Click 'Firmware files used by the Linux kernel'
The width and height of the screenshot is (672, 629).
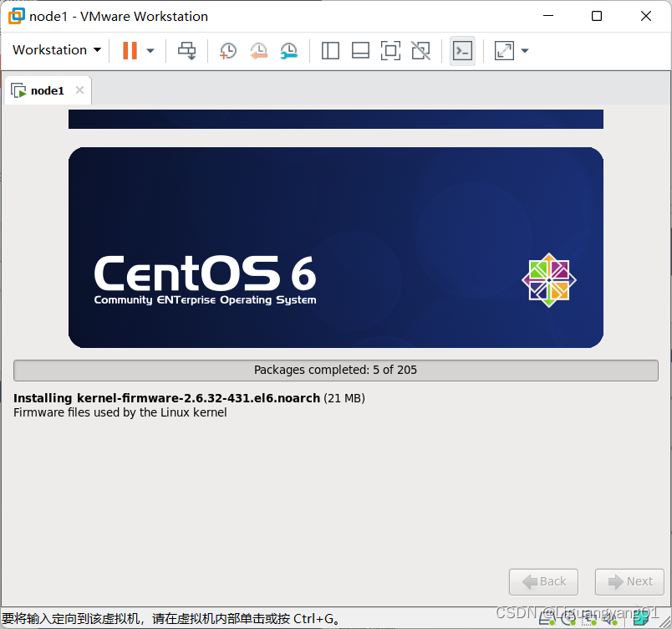120,412
